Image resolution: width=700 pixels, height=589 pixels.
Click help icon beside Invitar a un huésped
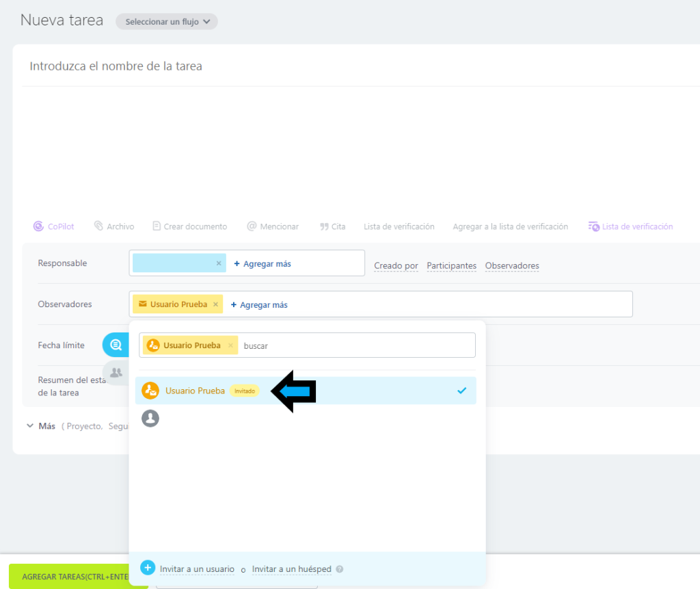click(340, 569)
